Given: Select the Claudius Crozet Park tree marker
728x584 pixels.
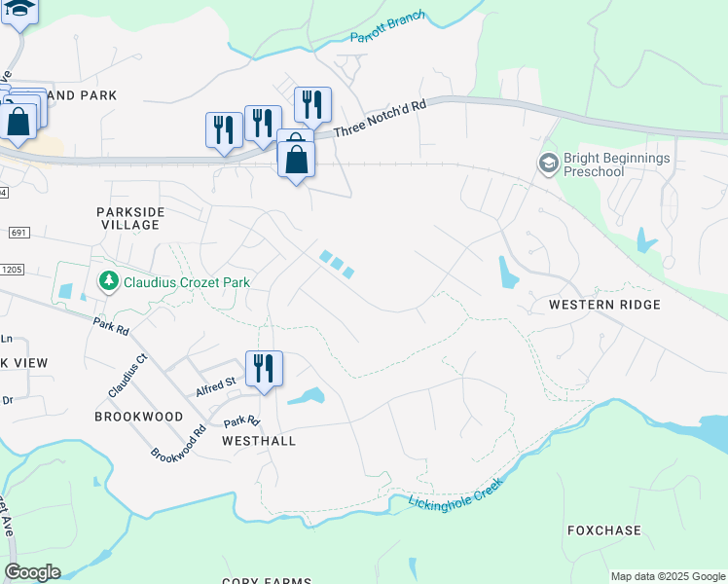Looking at the screenshot, I should pyautogui.click(x=109, y=281).
